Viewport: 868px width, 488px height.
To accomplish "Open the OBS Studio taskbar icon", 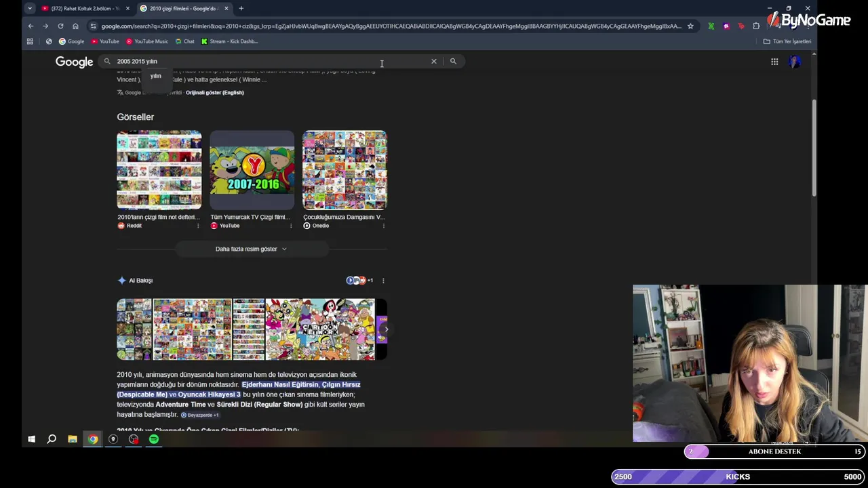I will coord(113,439).
